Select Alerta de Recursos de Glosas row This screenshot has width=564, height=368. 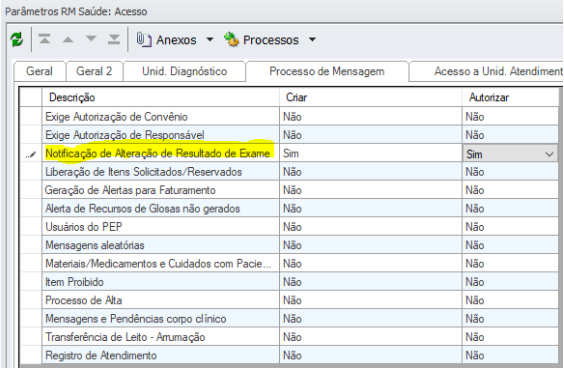point(160,209)
